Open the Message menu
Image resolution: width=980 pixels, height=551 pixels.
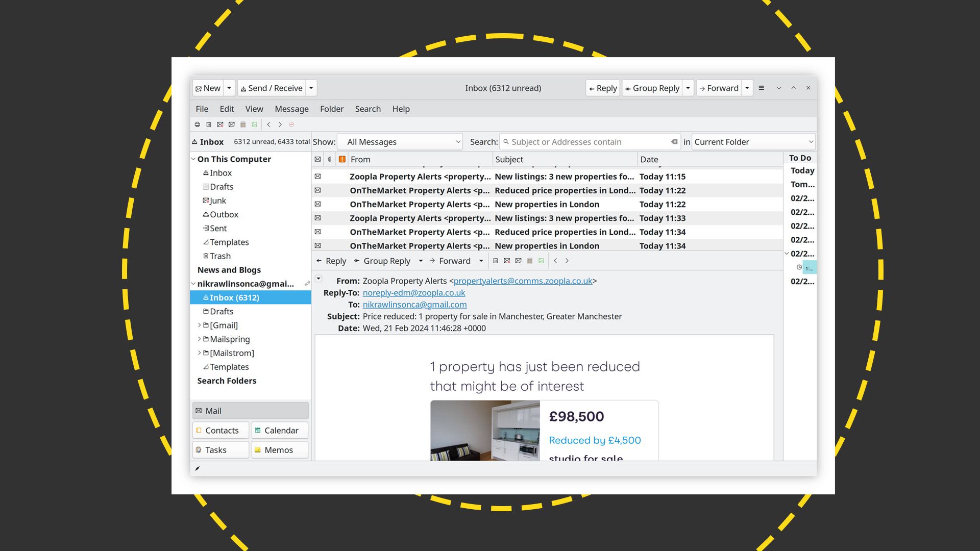[x=291, y=109]
